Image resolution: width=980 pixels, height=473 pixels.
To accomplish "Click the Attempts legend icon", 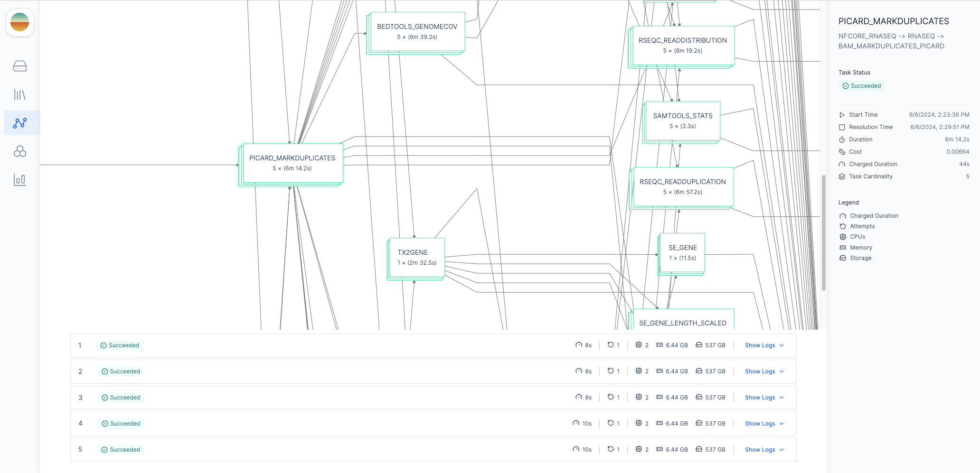I will pos(843,226).
